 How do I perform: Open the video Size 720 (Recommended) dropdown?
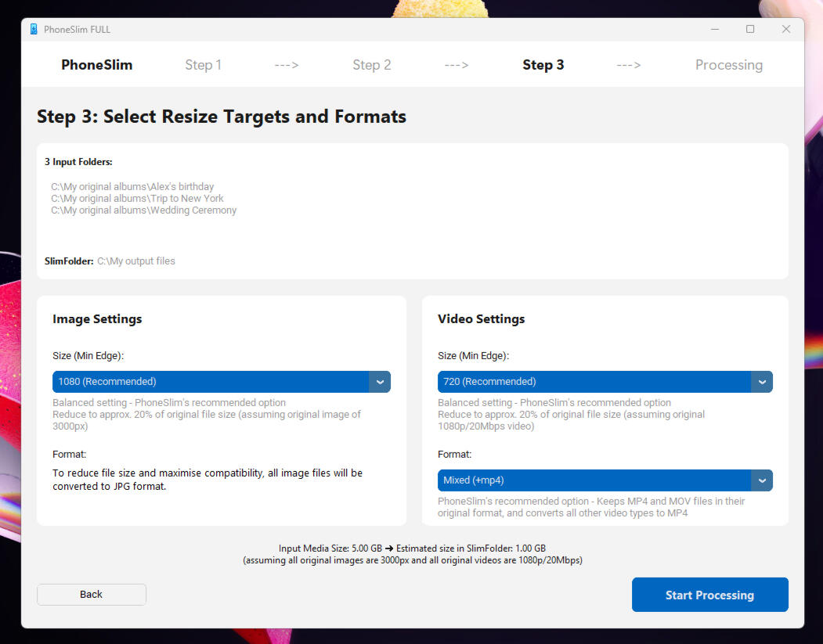(x=605, y=382)
